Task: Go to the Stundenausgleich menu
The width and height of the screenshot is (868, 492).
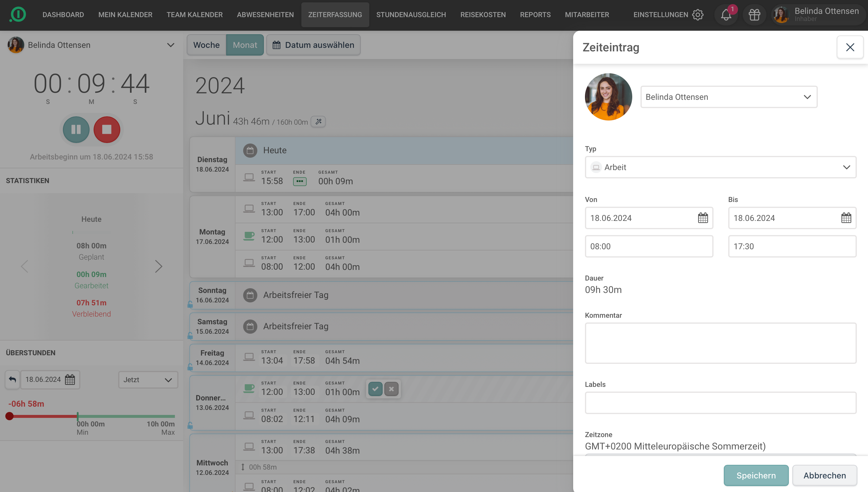Action: tap(411, 15)
